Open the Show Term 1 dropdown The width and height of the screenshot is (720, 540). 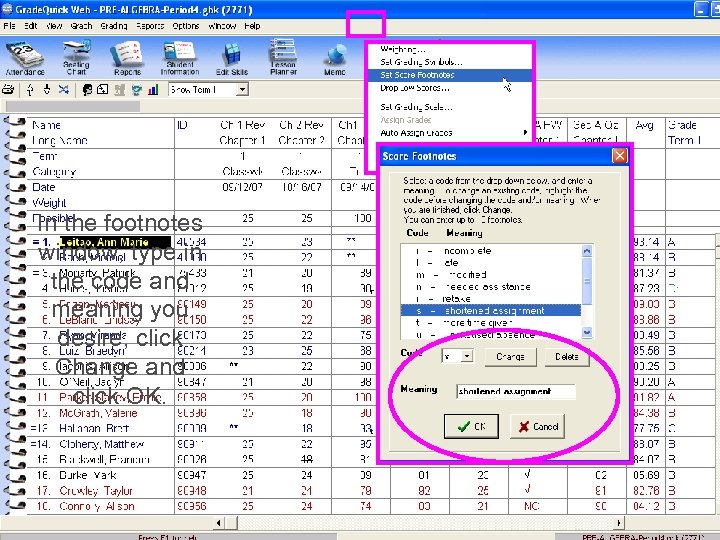coord(242,89)
